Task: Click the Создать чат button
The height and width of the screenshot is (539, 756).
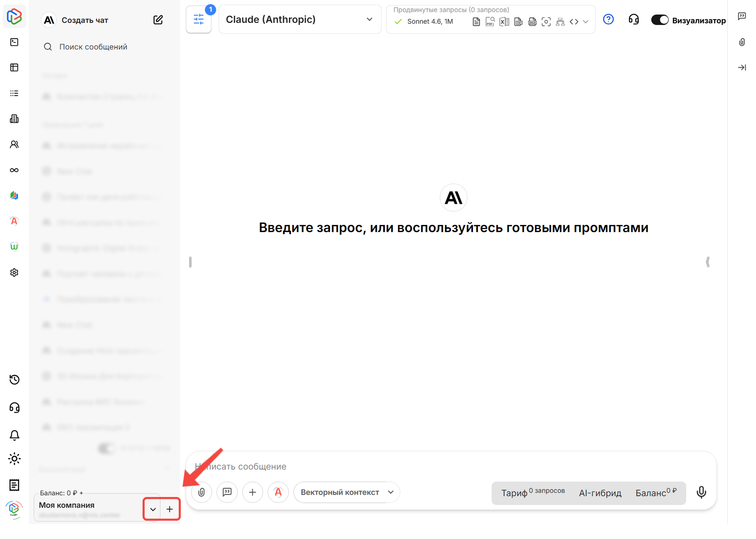Action: click(x=85, y=20)
